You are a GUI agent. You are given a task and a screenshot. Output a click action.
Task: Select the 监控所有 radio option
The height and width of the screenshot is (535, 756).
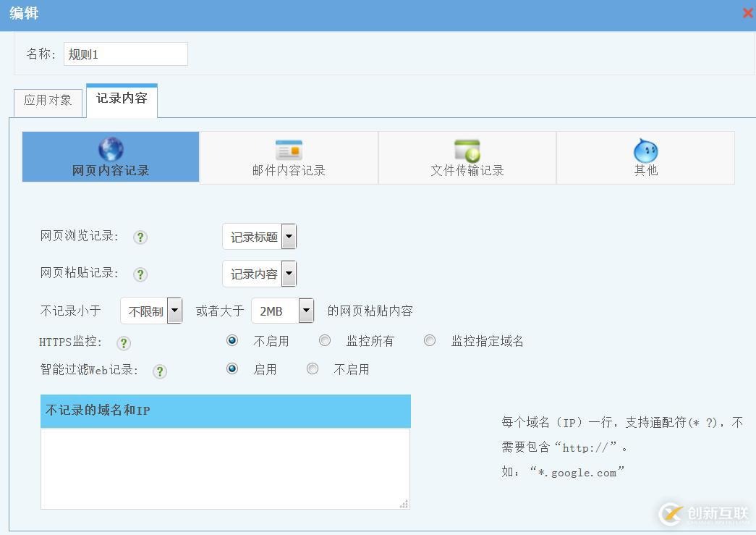point(325,340)
